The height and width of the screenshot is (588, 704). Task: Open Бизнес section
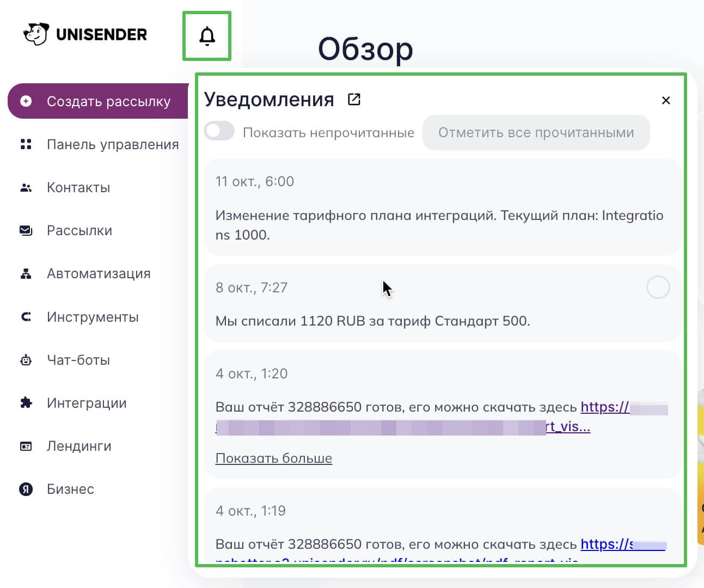coord(70,489)
